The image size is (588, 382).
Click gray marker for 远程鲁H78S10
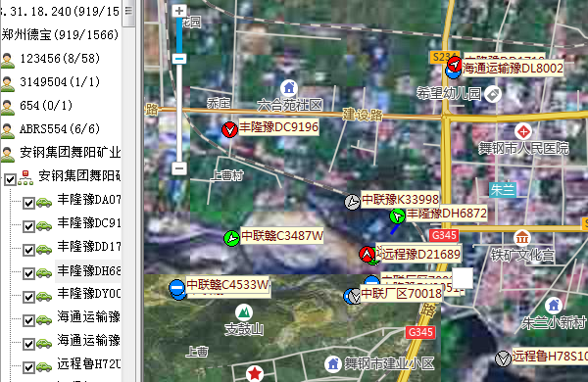(503, 358)
